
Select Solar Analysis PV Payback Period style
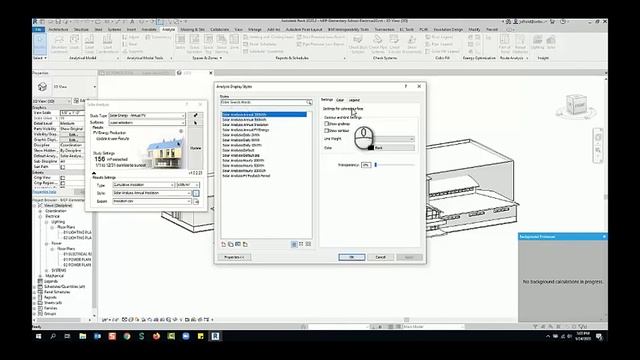[246, 176]
